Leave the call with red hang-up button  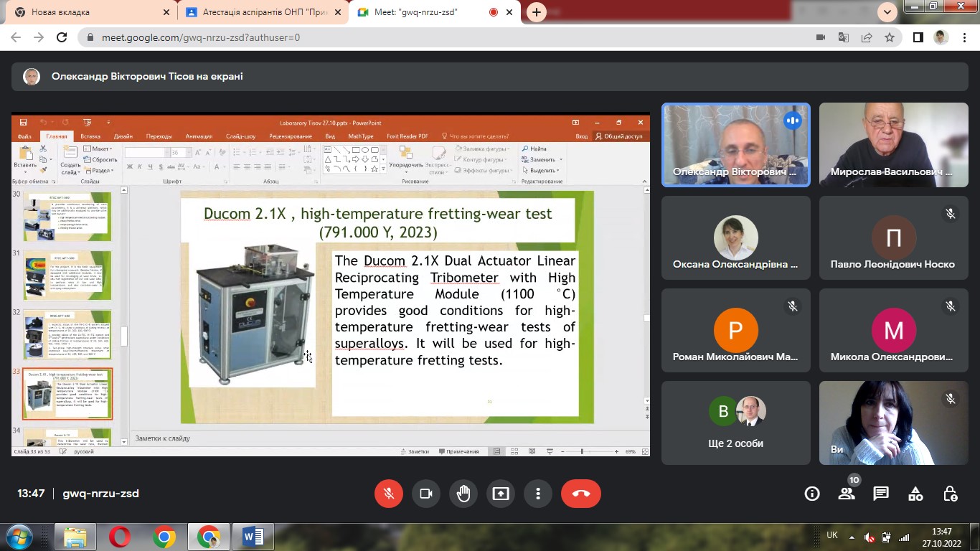pos(581,494)
